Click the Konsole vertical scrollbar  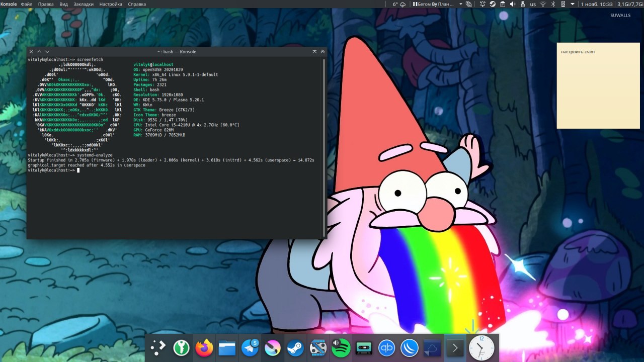point(325,148)
